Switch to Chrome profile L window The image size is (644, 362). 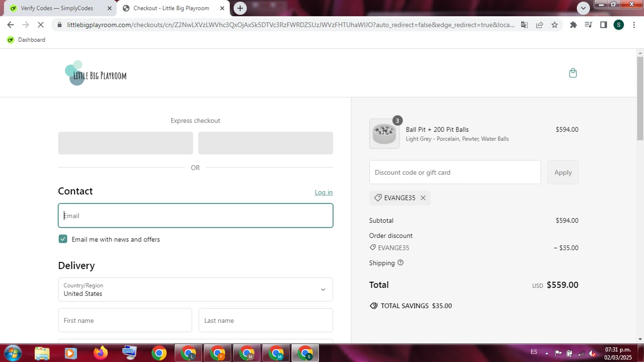tap(188, 353)
